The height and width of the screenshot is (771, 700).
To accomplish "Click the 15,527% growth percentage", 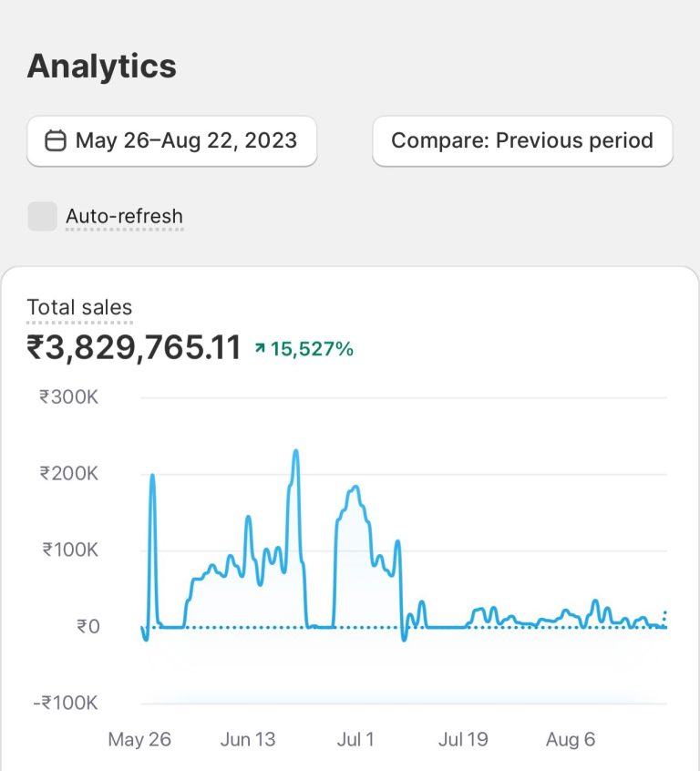I will 312,349.
